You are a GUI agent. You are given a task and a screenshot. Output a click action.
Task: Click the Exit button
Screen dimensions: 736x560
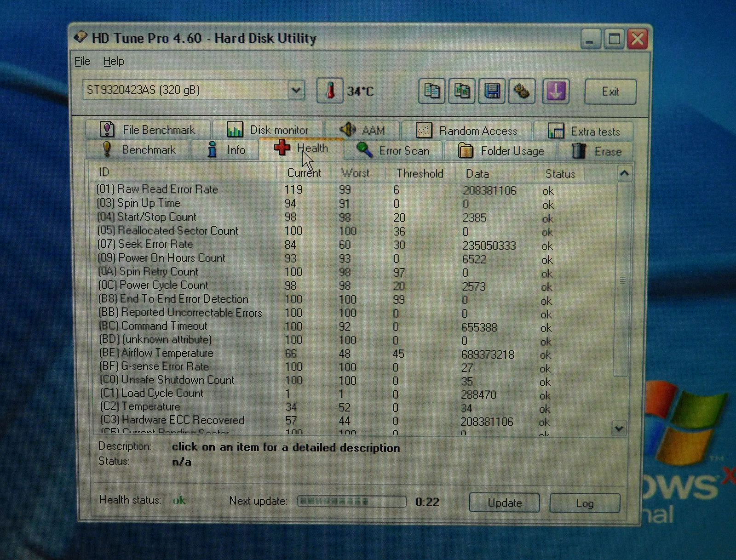click(610, 91)
